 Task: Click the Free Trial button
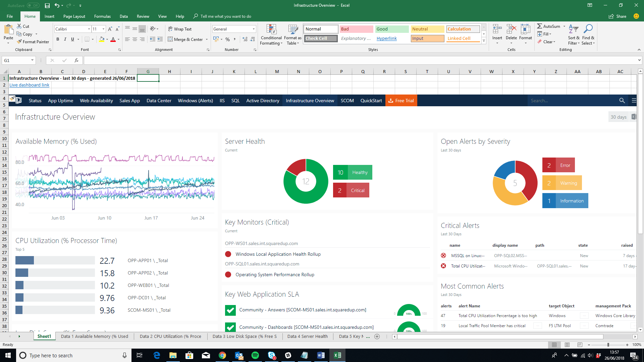401,100
